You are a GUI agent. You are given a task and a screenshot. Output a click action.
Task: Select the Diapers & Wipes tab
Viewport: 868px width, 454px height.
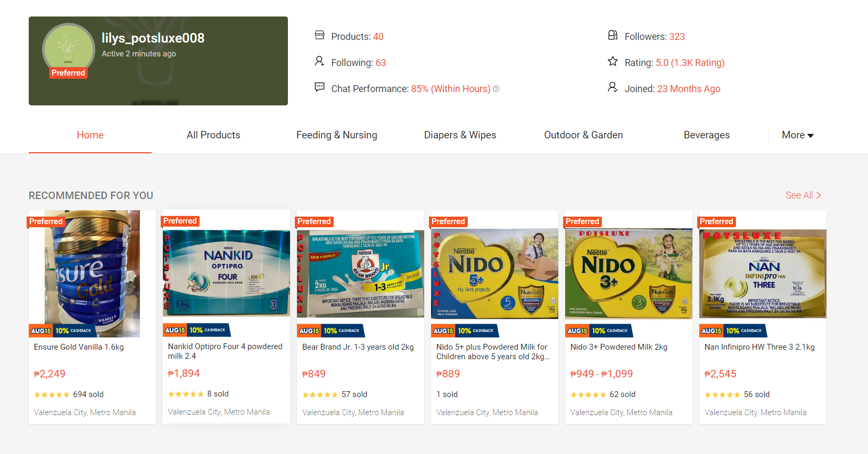(x=460, y=135)
